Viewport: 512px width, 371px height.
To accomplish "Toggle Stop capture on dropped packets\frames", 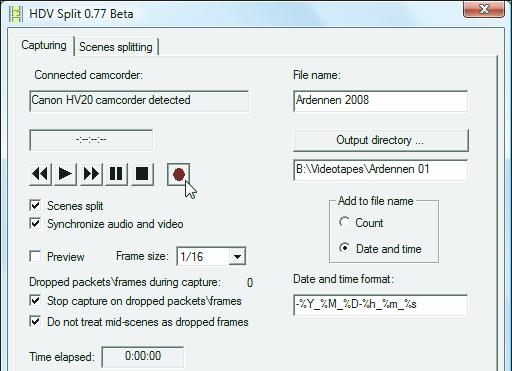I will coord(35,300).
